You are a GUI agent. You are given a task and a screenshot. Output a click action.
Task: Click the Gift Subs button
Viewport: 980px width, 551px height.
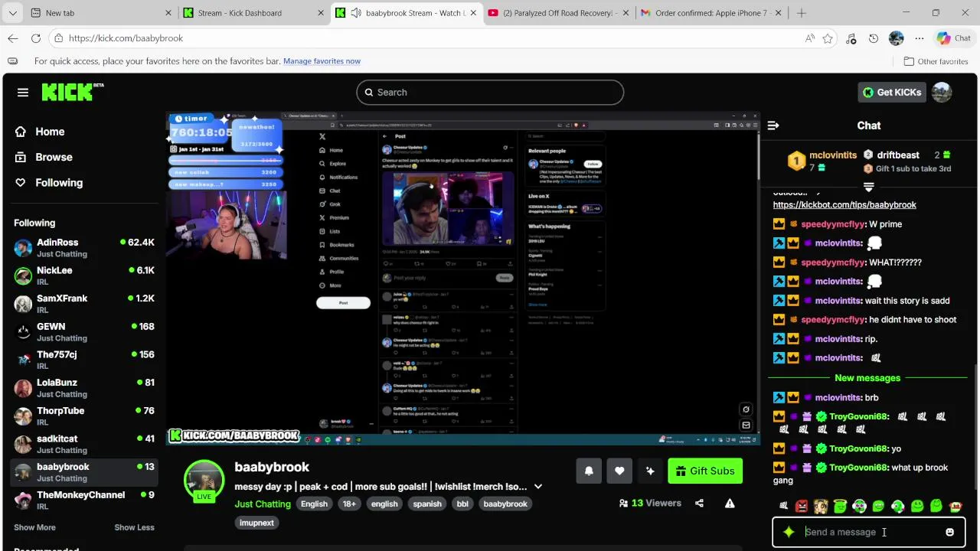[x=704, y=471]
